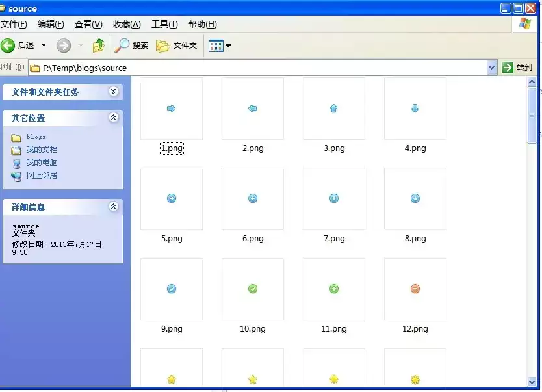Open the 我的文档 link
Viewport: 542px width, 392px height.
click(x=42, y=150)
